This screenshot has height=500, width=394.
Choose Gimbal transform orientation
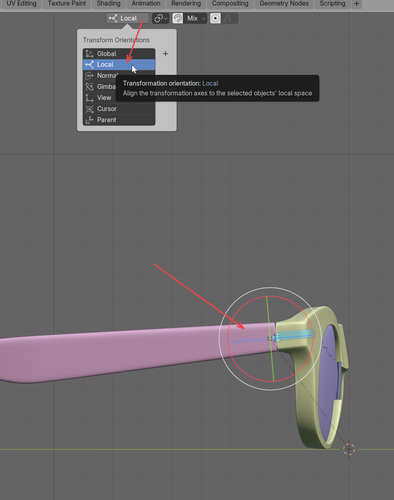tap(100, 87)
